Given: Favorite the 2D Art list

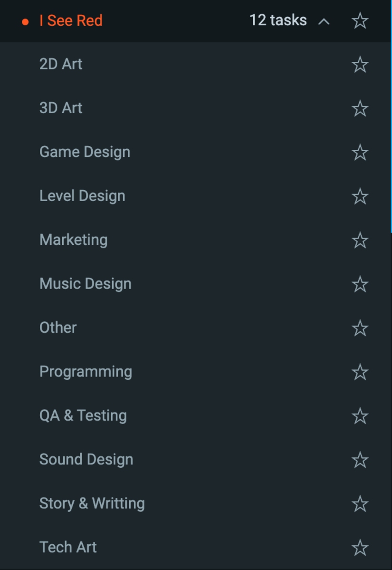Looking at the screenshot, I should tap(360, 65).
